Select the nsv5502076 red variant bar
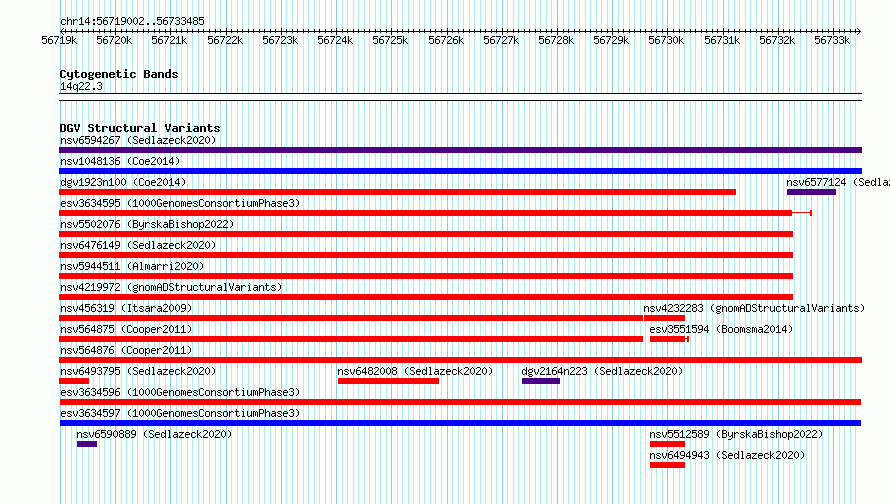 [426, 234]
